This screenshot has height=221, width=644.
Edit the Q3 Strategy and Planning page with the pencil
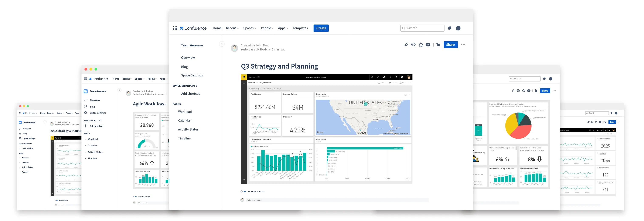point(406,44)
